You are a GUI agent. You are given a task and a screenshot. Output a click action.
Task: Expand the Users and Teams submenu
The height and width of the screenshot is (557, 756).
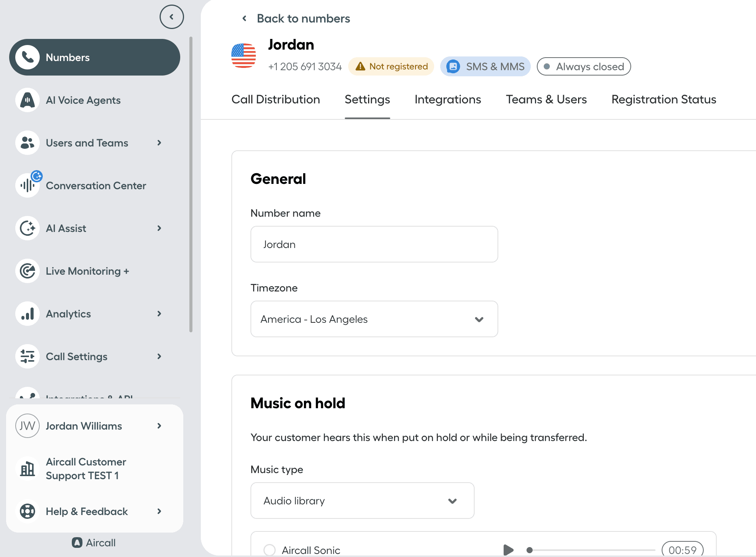click(x=159, y=143)
